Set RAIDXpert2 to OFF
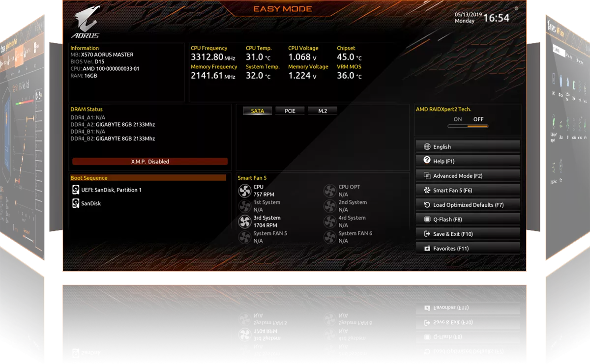The image size is (590, 364). pos(478,119)
